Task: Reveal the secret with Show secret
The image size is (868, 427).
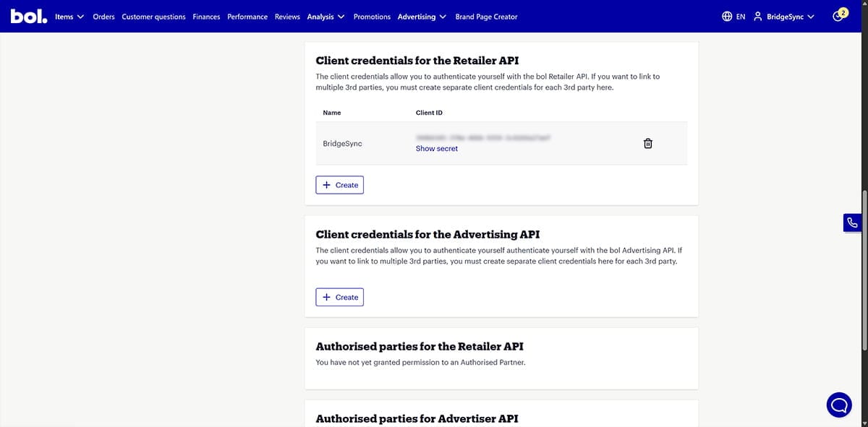Action: [436, 148]
